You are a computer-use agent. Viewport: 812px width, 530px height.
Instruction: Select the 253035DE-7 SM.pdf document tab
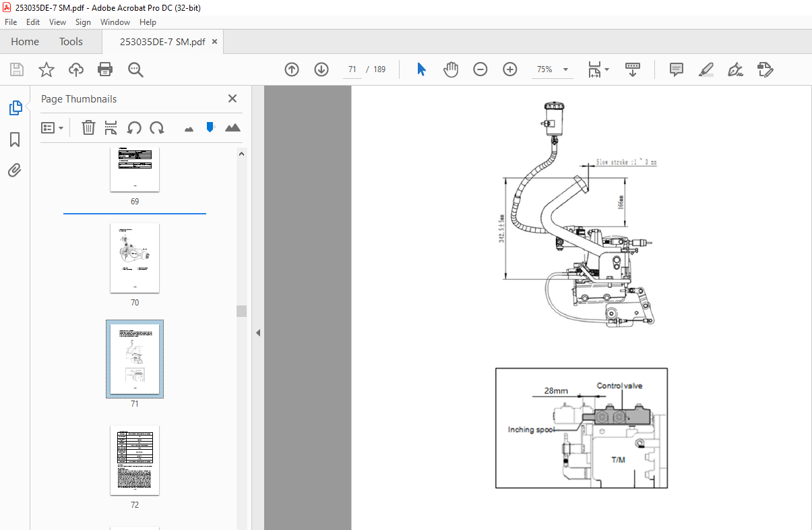[x=162, y=42]
